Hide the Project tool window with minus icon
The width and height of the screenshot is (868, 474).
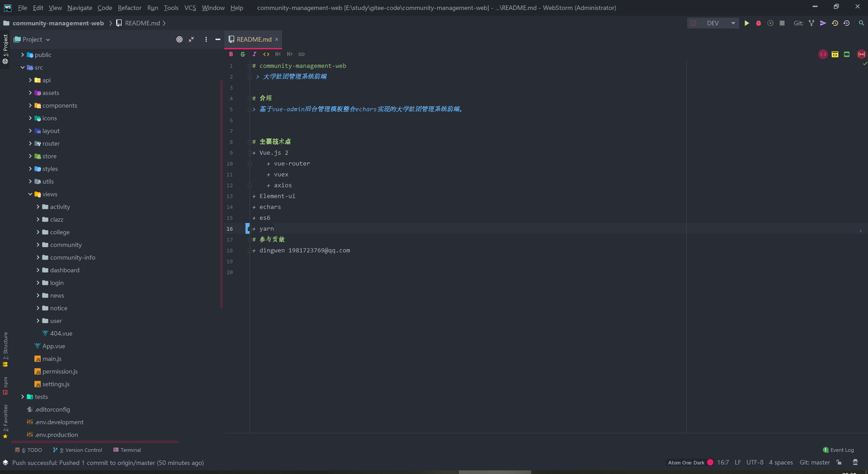(218, 39)
